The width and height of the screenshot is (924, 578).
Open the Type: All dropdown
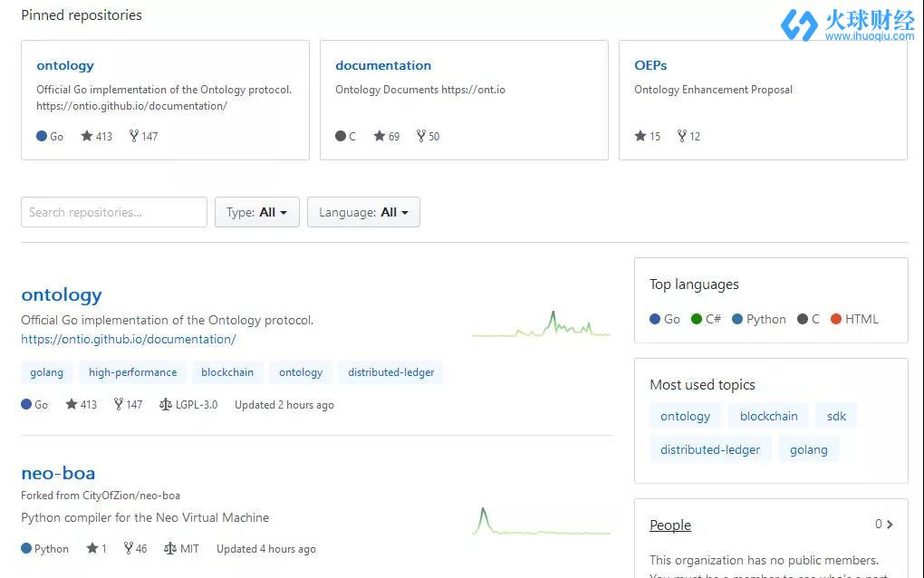click(257, 212)
